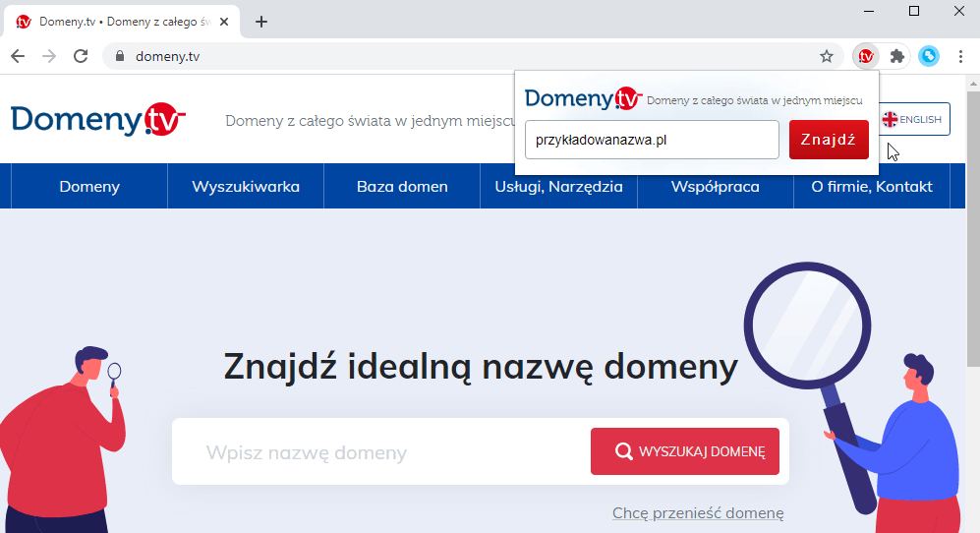This screenshot has width=980, height=533.
Task: Select the Domeny.tv browser tab
Action: (122, 22)
